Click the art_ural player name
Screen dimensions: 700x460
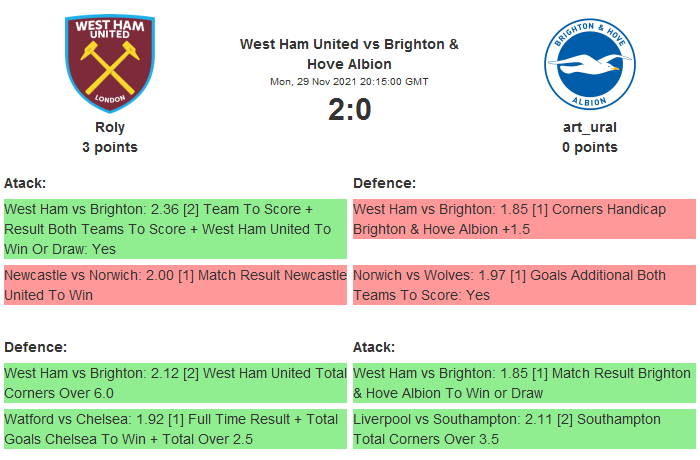tap(589, 127)
